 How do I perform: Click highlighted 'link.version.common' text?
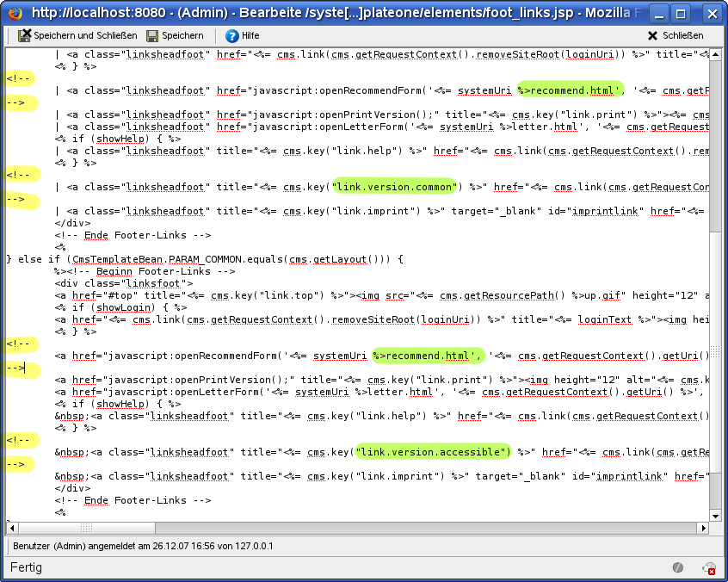coord(394,187)
